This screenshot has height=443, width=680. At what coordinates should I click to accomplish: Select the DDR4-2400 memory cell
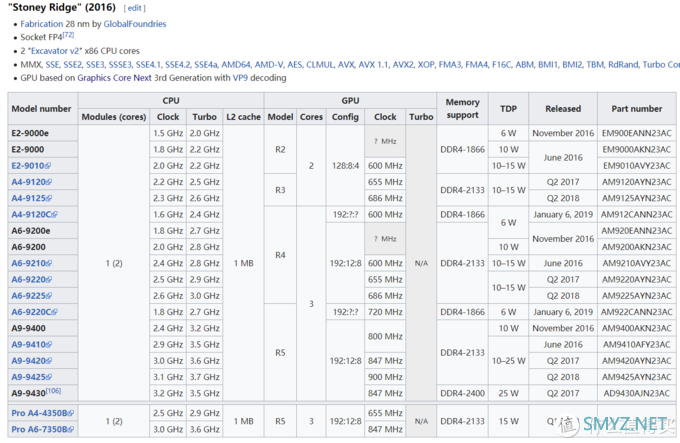coord(462,394)
